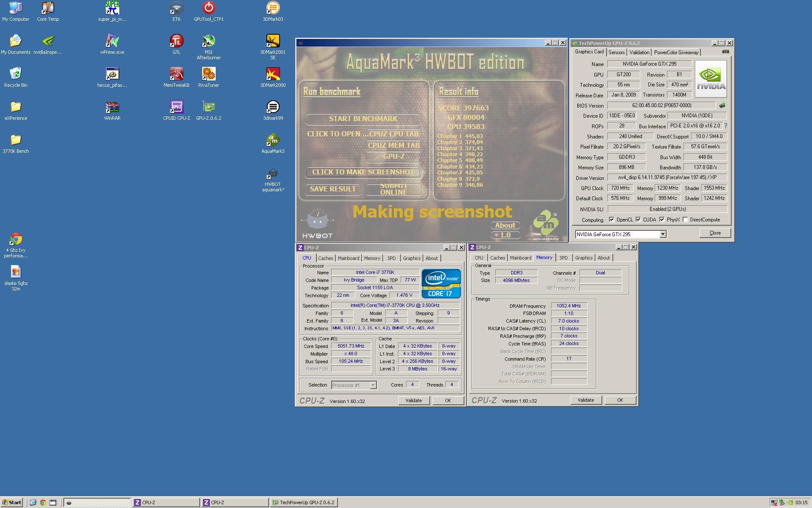Click SUBMIT ONLINE in AquaMark3
Screen dimensions: 812x508
point(393,189)
